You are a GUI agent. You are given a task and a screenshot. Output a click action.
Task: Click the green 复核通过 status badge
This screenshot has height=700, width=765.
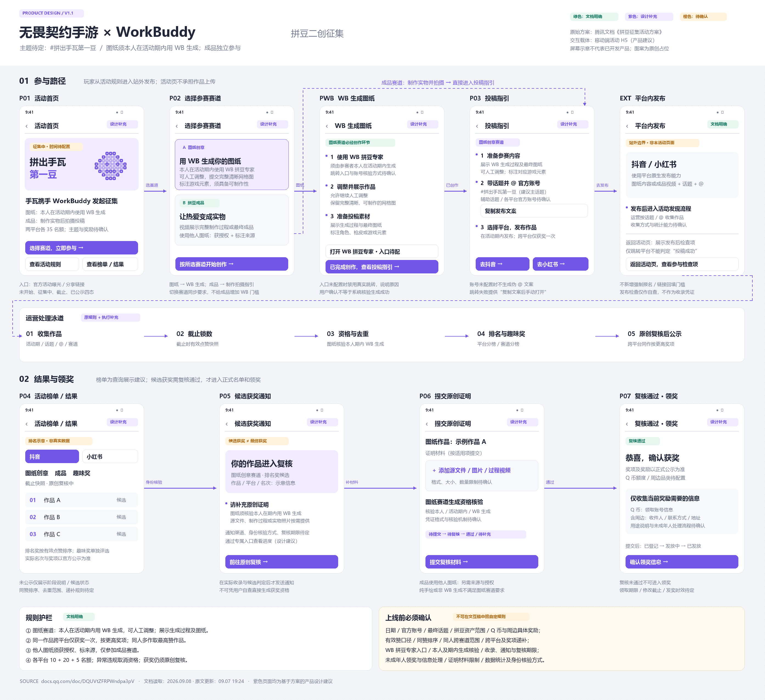[x=642, y=441]
